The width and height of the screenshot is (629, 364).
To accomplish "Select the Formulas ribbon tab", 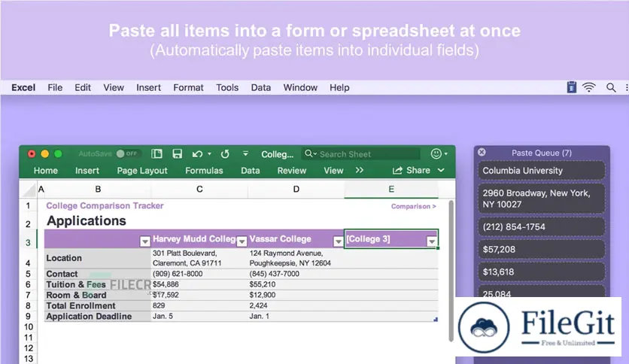I will pyautogui.click(x=204, y=171).
